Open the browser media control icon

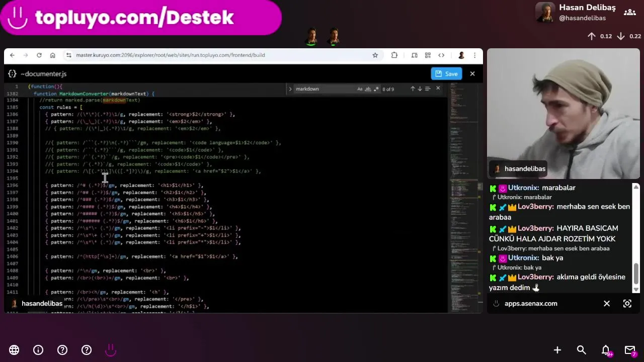[x=415, y=55]
